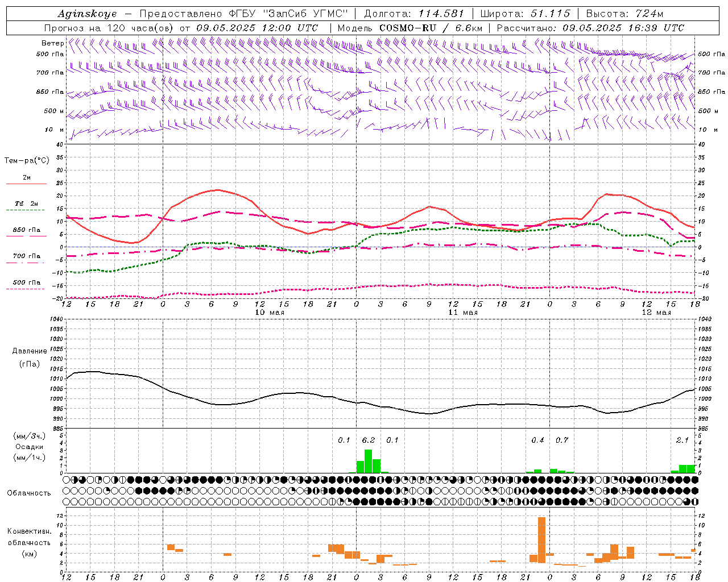This screenshot has width=728, height=582.
Task: Click the 2.1 precipitation amount value
Action: (682, 440)
